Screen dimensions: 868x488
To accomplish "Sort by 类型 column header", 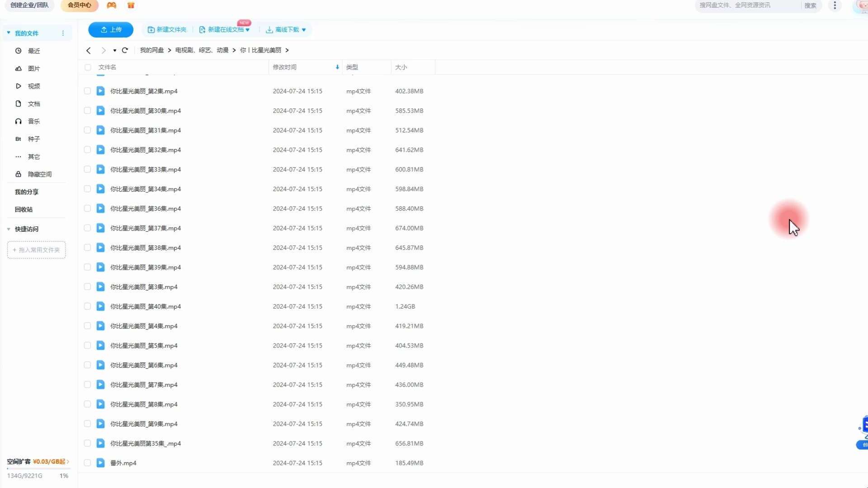I will coord(352,67).
